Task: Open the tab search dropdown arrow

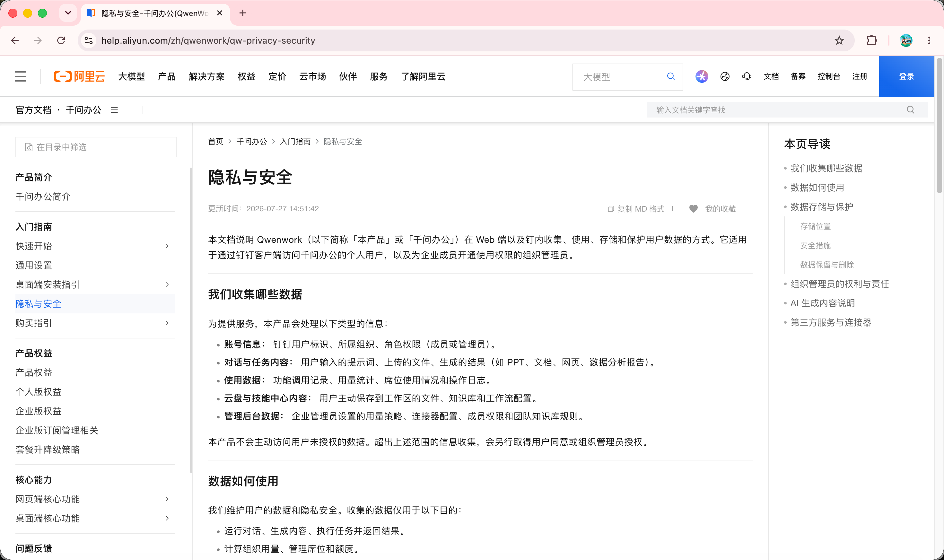Action: 68,13
